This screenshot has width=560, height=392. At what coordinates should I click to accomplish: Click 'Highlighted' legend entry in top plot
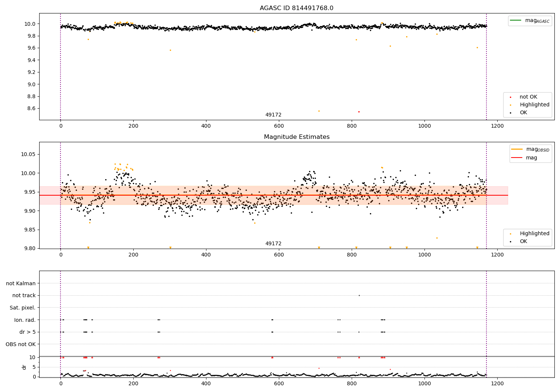(x=535, y=105)
